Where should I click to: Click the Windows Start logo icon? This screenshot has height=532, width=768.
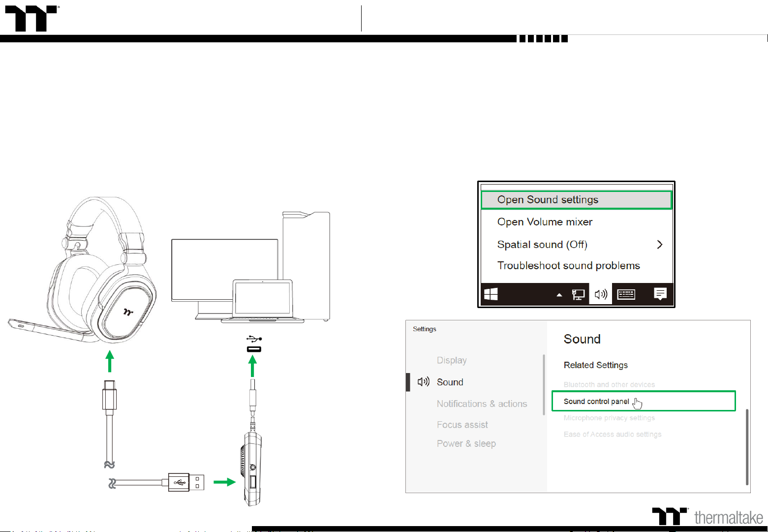click(x=491, y=294)
